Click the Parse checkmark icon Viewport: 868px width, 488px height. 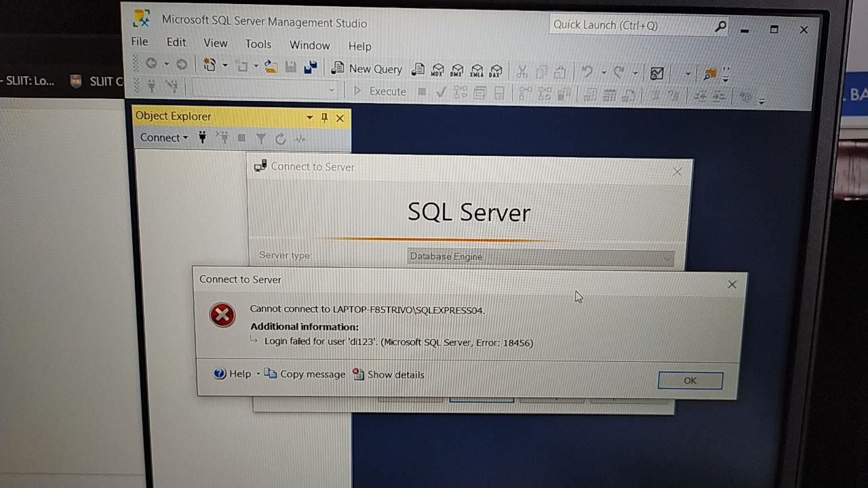pyautogui.click(x=441, y=91)
